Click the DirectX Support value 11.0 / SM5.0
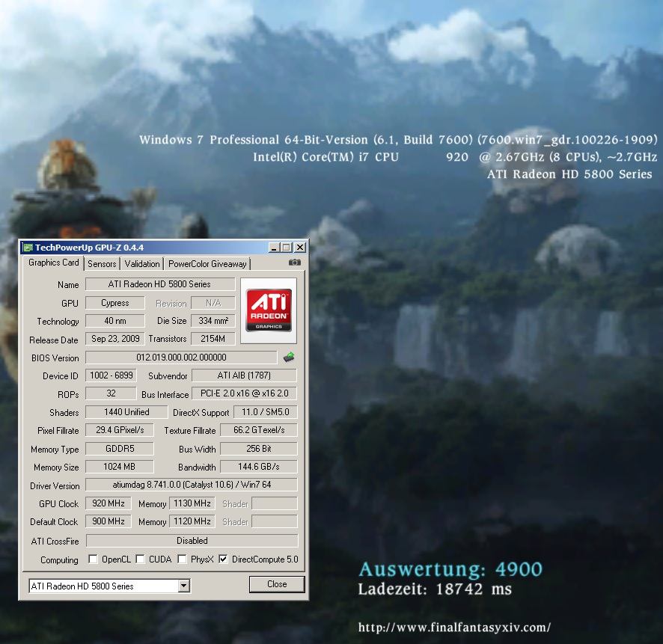 pyautogui.click(x=266, y=412)
